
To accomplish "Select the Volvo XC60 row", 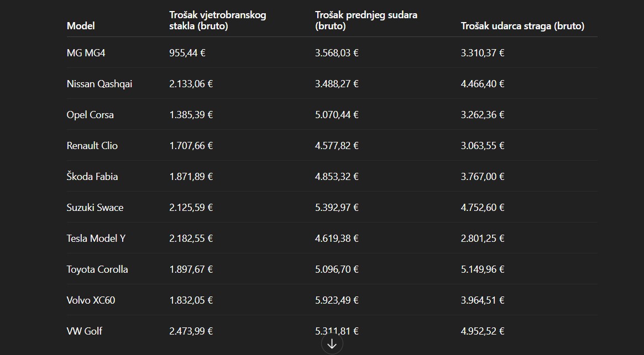I will tap(91, 300).
